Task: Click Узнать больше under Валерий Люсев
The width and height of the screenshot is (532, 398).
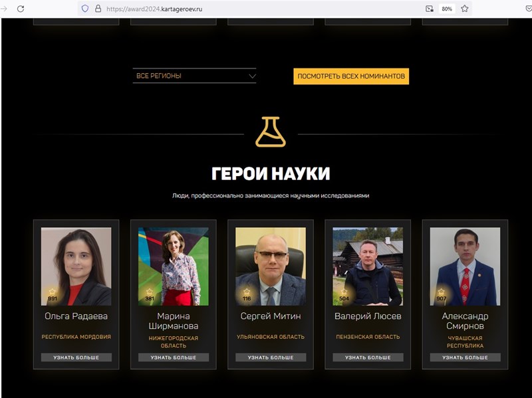Action: [368, 357]
